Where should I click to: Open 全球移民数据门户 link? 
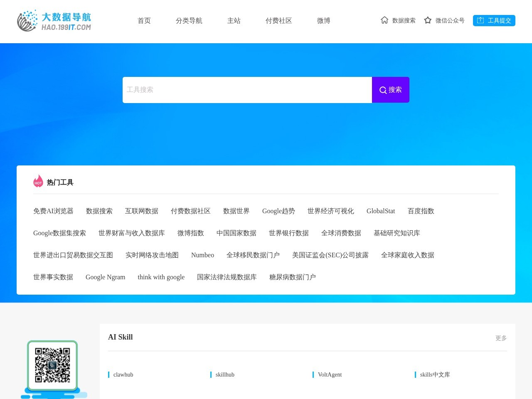(x=253, y=255)
